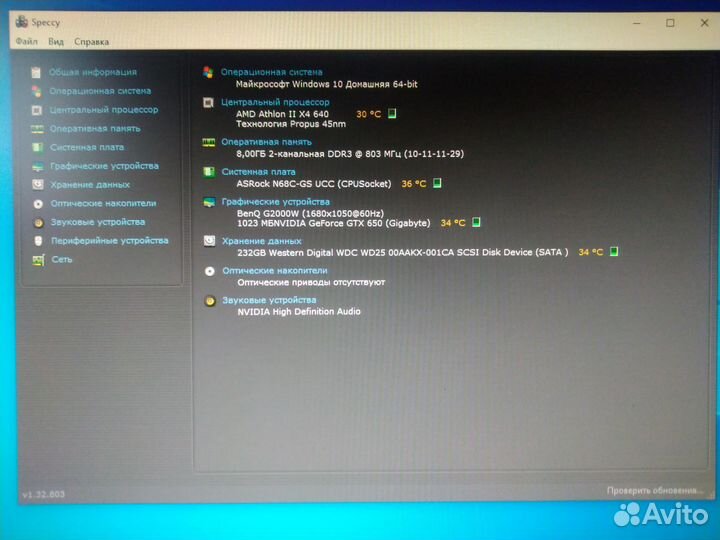
Task: Click the Хранение данных sidebar icon
Action: [x=38, y=185]
